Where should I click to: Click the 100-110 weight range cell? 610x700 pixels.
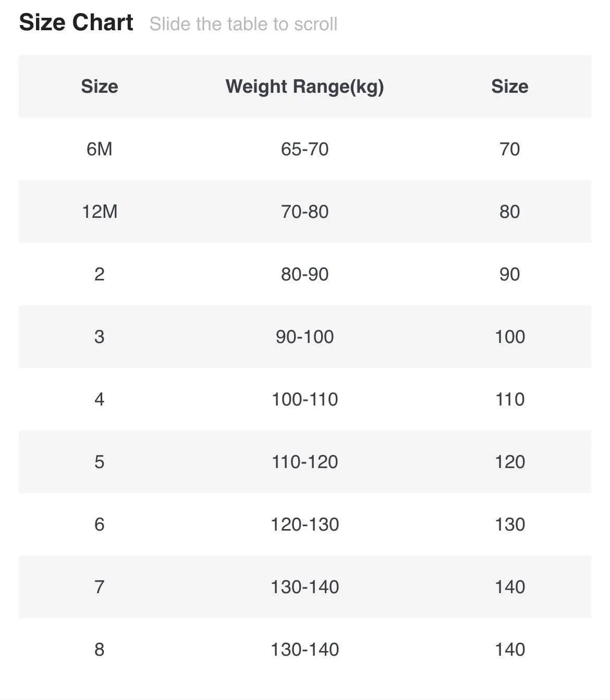[304, 399]
